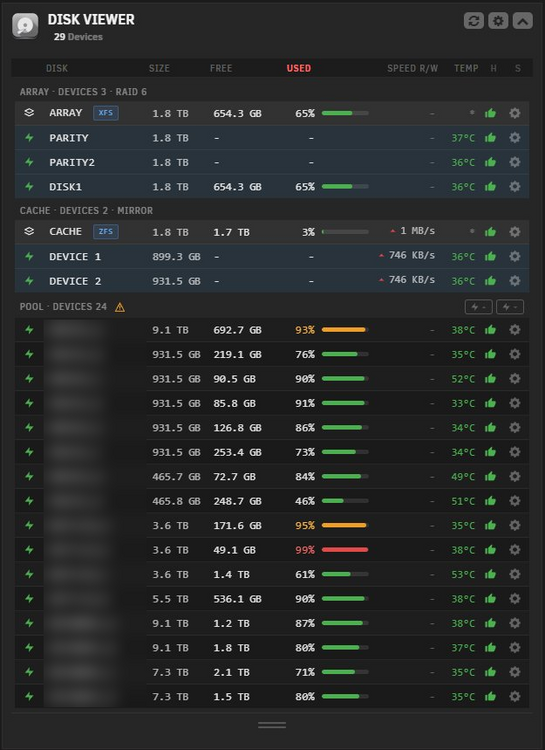Toggle spin state bolt for DISK1
Image resolution: width=545 pixels, height=750 pixels.
[29, 187]
